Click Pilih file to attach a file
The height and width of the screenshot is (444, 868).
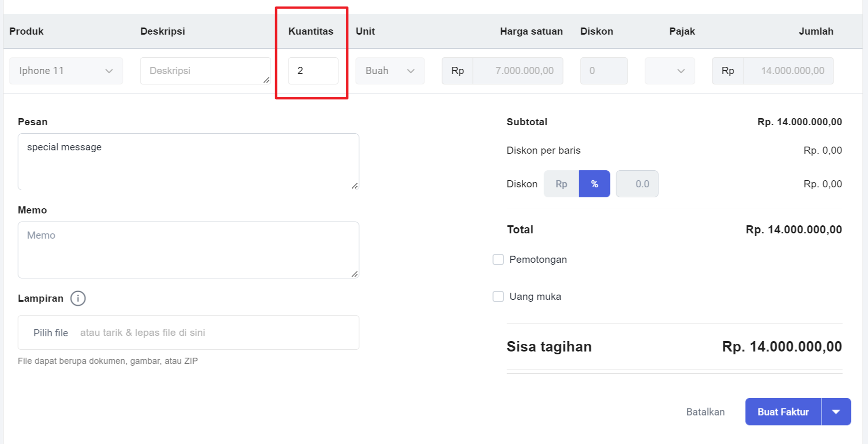pyautogui.click(x=51, y=333)
